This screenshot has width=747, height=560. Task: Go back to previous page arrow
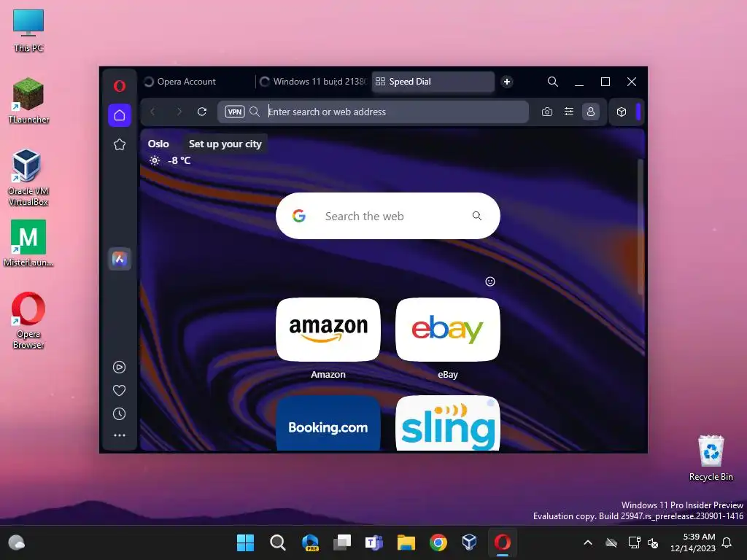point(153,112)
